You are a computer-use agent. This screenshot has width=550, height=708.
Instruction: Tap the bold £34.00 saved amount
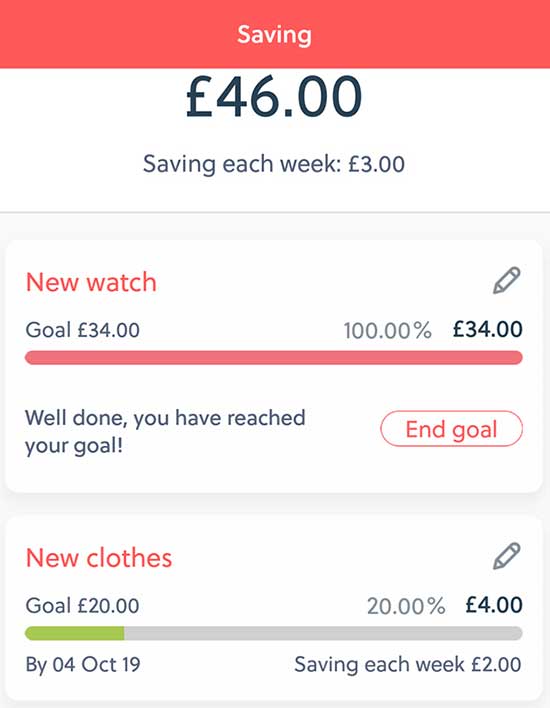pyautogui.click(x=488, y=329)
